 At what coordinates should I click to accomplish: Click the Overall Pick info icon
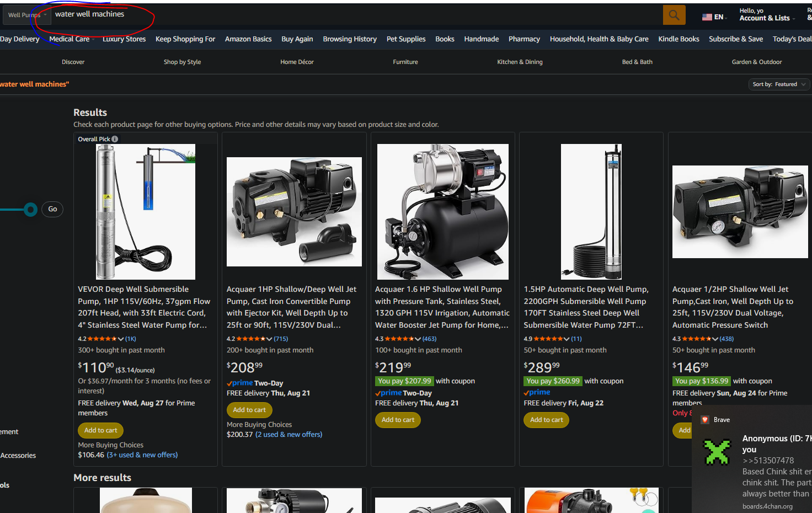point(115,139)
